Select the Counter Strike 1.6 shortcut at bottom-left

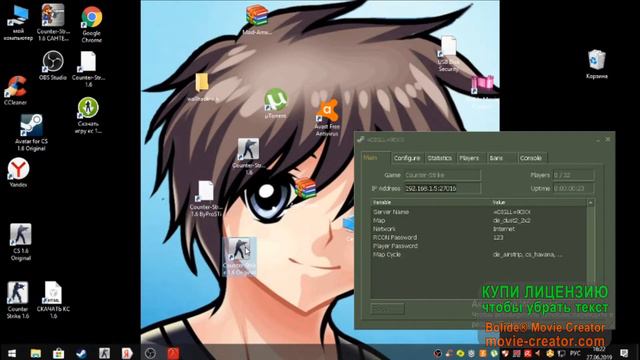18,300
